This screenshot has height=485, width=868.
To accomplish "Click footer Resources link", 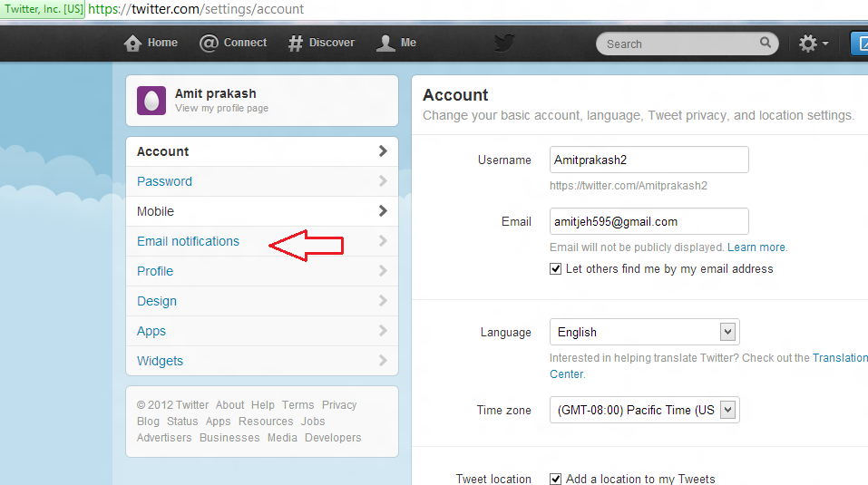I will pyautogui.click(x=266, y=421).
